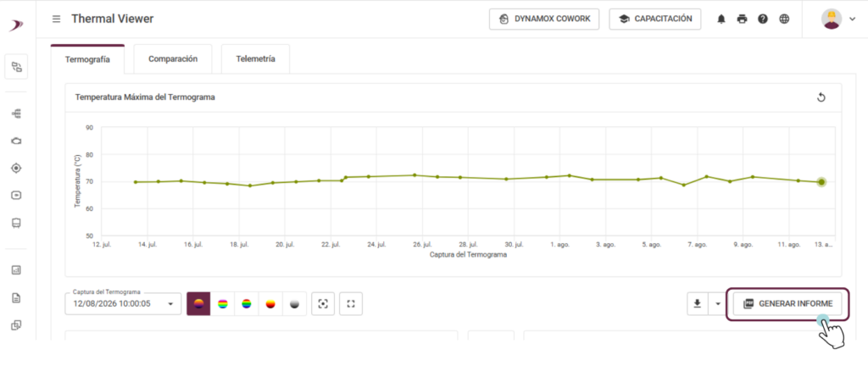Open the document page sidebar icon
The image size is (868, 388).
(17, 298)
